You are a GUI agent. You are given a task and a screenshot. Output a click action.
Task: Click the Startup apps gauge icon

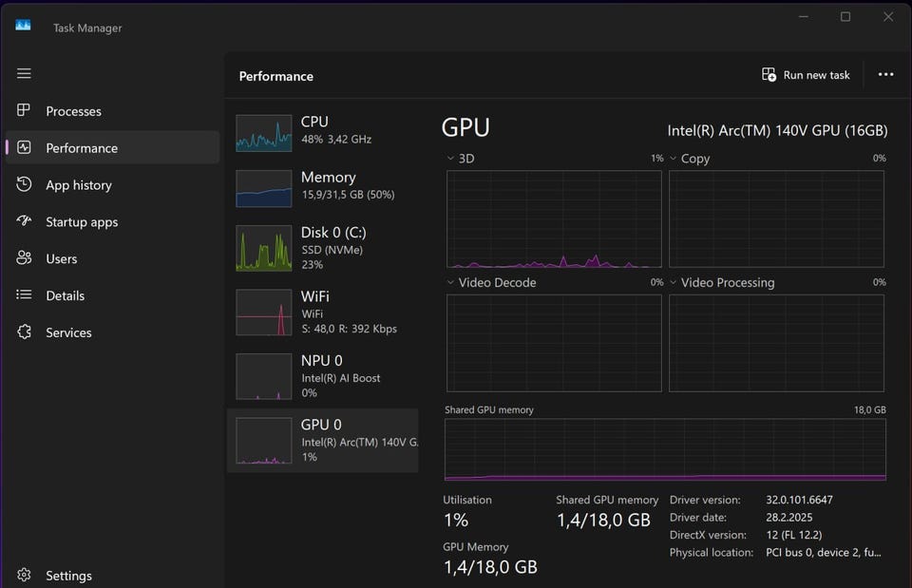pos(25,221)
